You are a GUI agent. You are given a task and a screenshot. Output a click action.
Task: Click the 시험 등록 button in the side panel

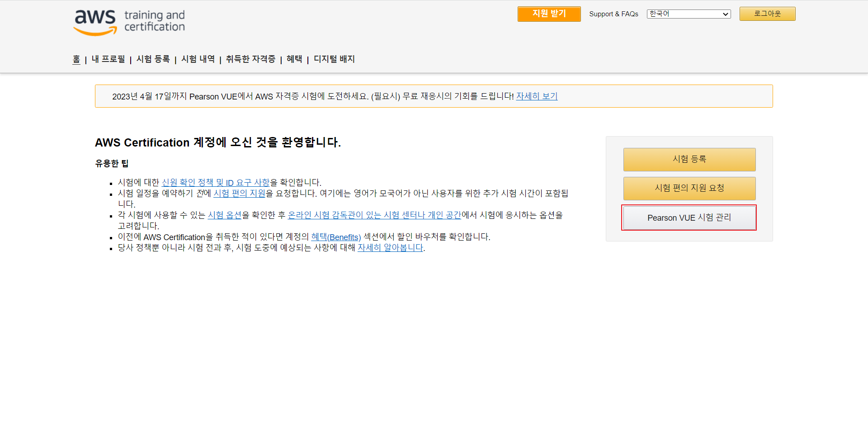[x=689, y=159]
